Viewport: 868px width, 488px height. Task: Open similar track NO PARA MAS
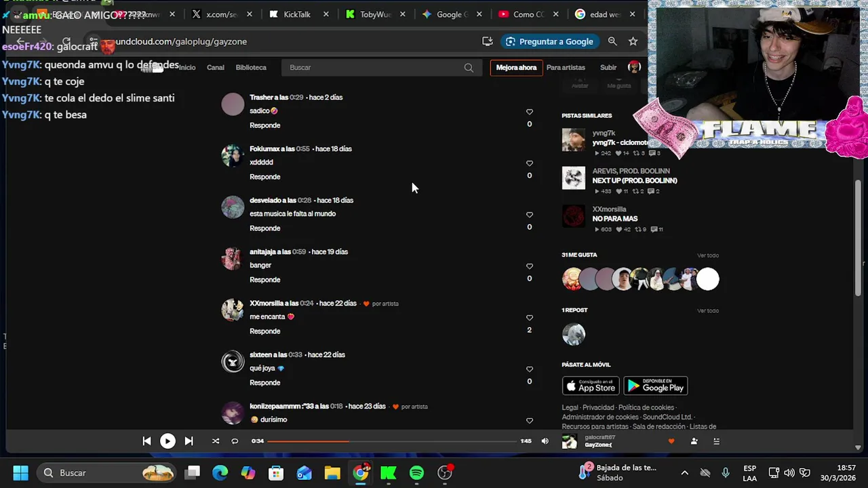pos(615,219)
